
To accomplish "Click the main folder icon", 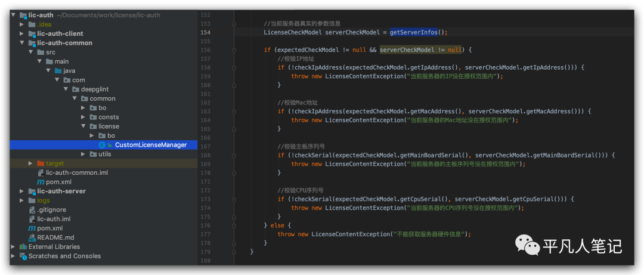I will point(49,61).
